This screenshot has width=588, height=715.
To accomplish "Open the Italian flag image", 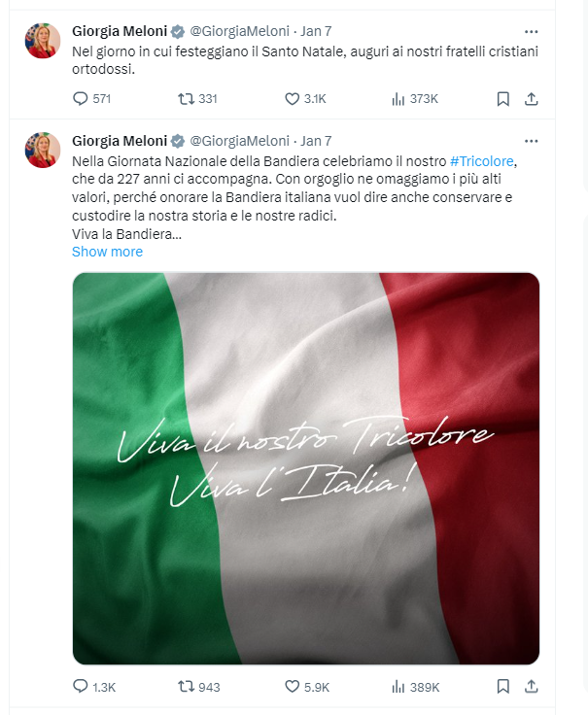I will [x=305, y=468].
